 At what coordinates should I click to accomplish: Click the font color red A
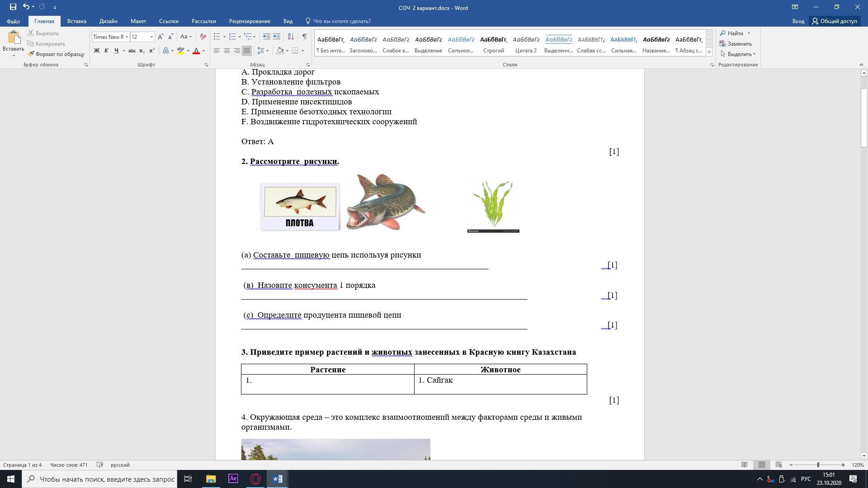(196, 51)
